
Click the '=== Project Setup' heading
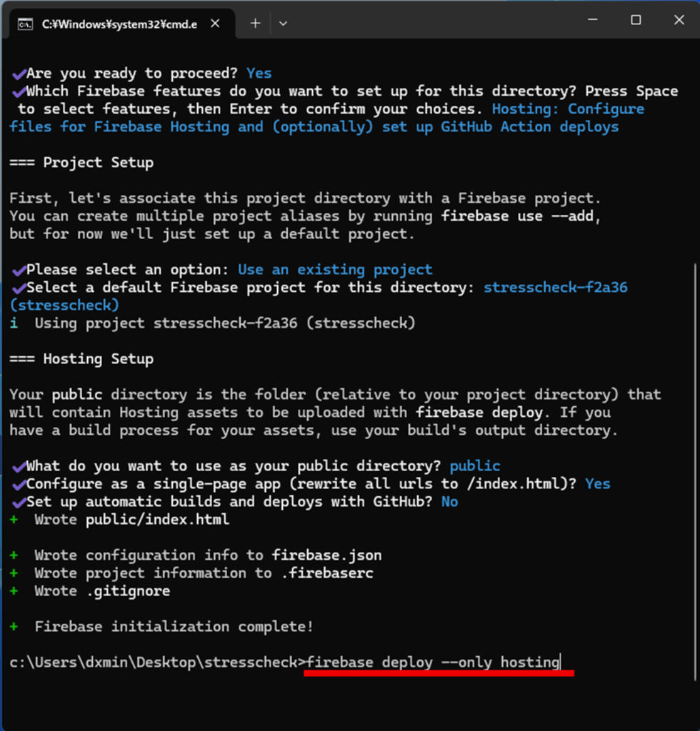[x=81, y=163]
